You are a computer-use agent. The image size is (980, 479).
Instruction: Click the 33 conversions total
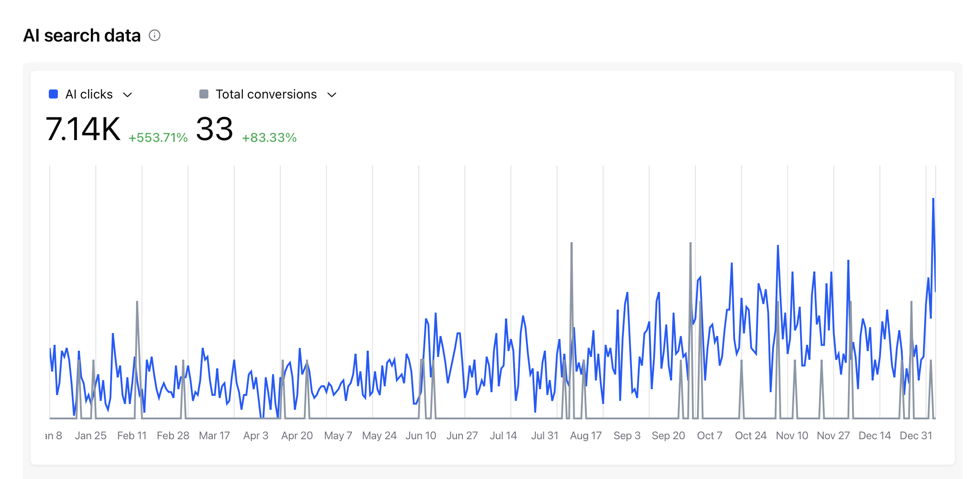click(x=215, y=129)
